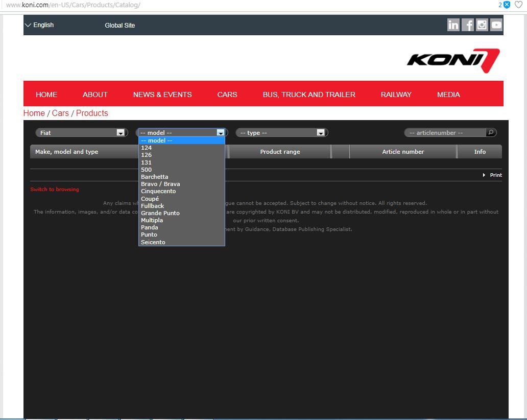Select Barchetta from the model list
527x420 pixels.
pyautogui.click(x=181, y=177)
